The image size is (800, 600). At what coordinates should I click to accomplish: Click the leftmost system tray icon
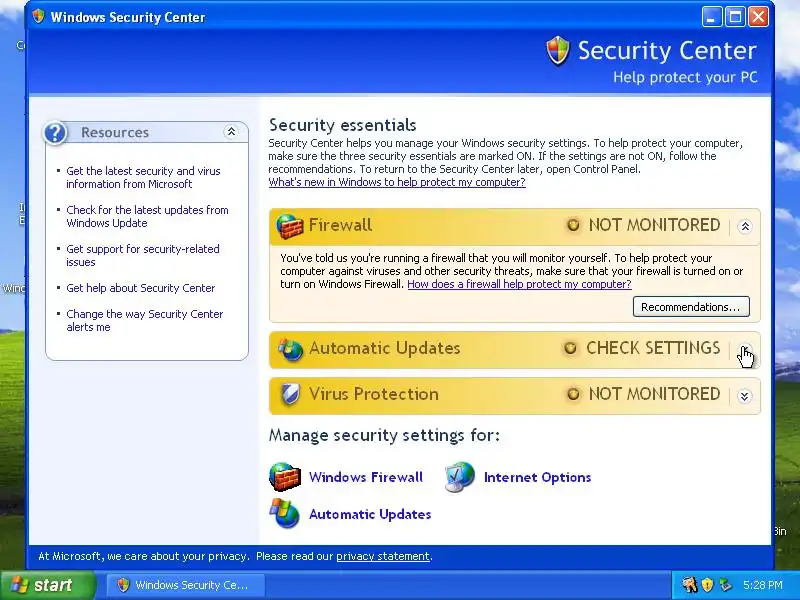[x=689, y=585]
